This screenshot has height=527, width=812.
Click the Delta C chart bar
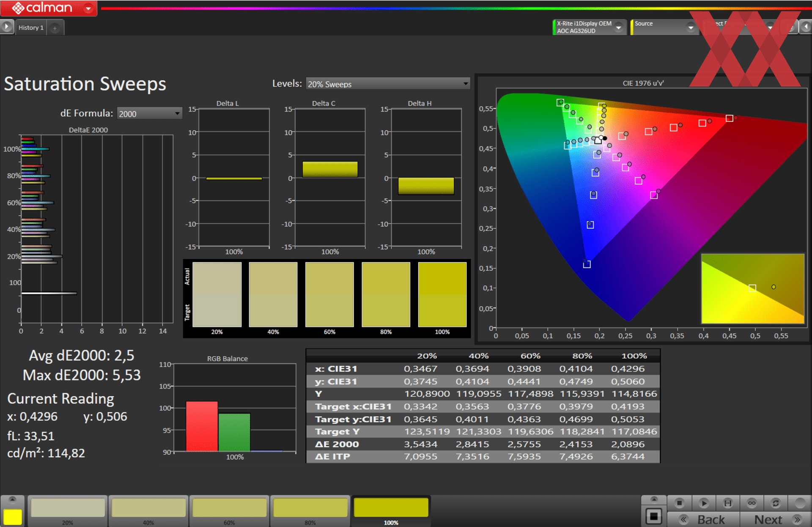point(330,169)
